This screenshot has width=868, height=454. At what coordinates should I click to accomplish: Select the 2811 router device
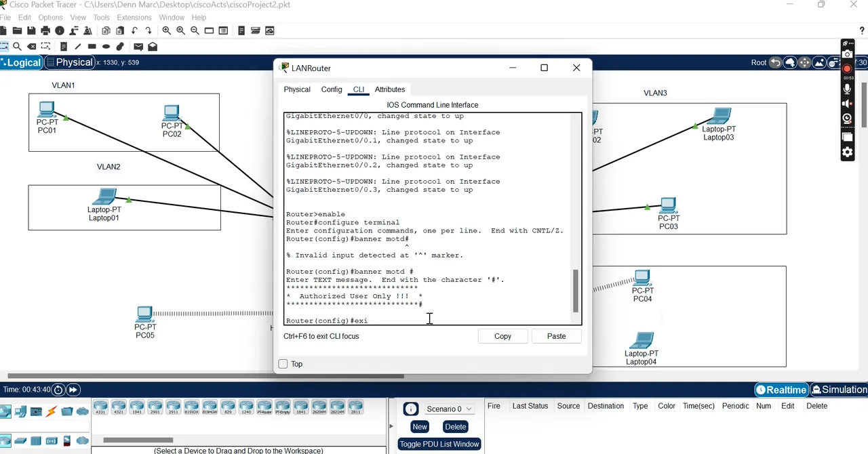coord(355,407)
